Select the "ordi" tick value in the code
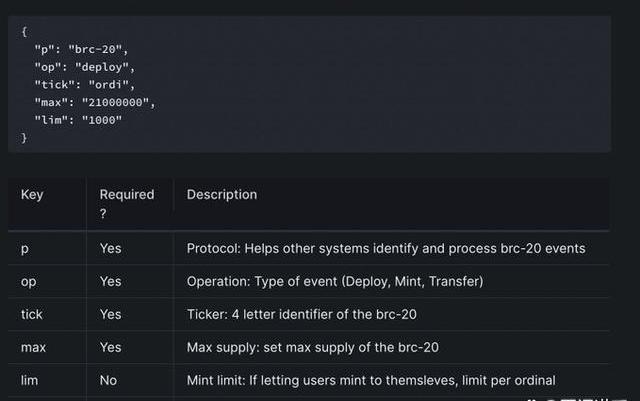 coord(104,84)
